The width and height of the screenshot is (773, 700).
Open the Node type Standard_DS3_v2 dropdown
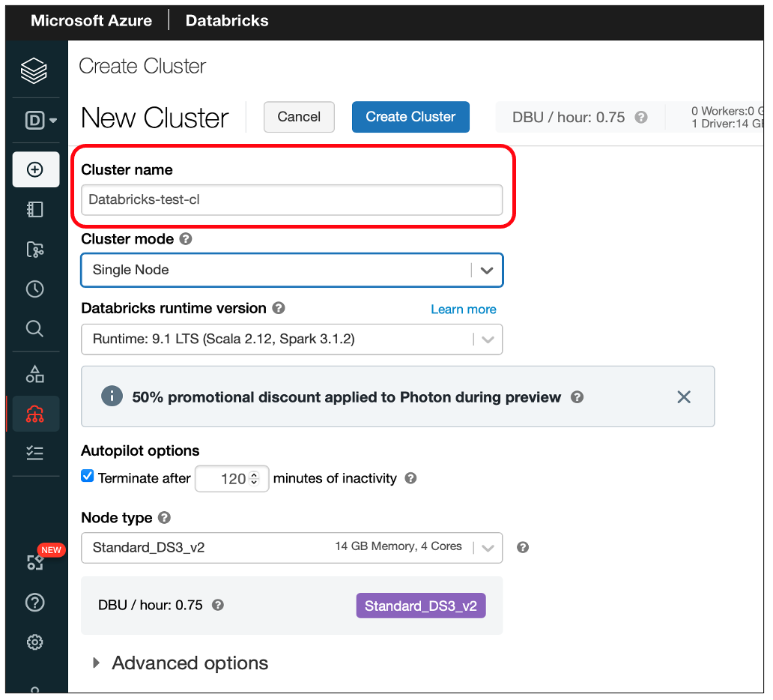click(292, 548)
